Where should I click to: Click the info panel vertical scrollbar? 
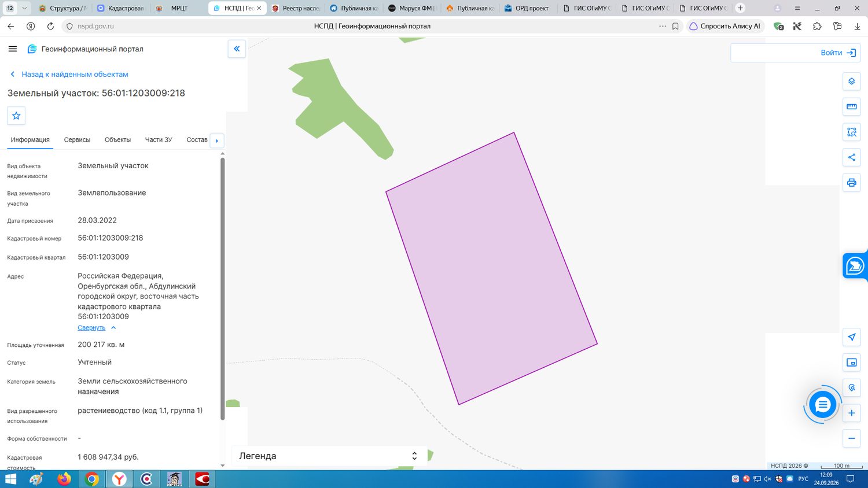click(223, 289)
